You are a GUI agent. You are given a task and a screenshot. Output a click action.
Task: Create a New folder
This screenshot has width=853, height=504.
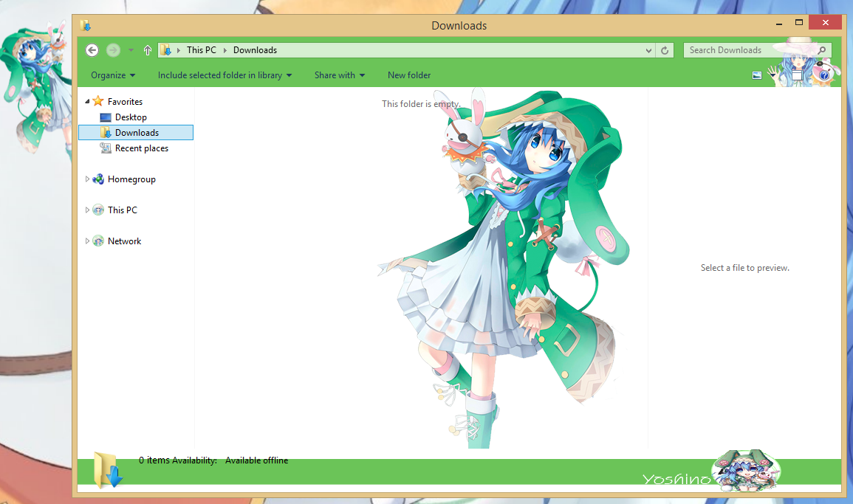(409, 75)
